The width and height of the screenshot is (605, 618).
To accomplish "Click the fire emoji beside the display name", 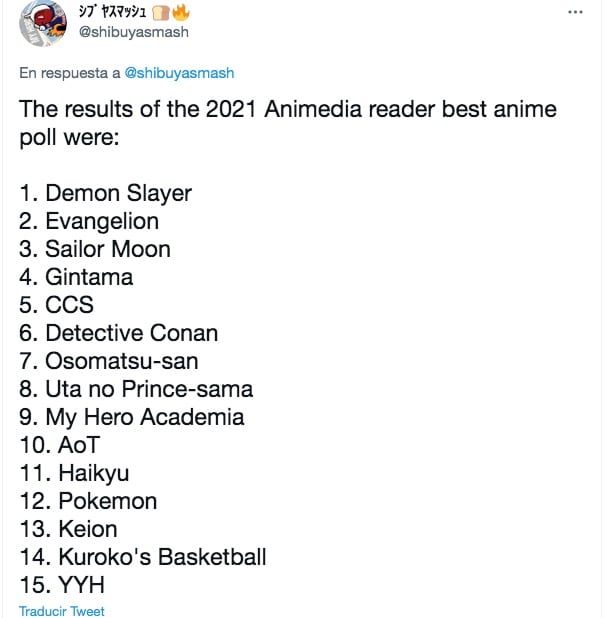I will [180, 13].
